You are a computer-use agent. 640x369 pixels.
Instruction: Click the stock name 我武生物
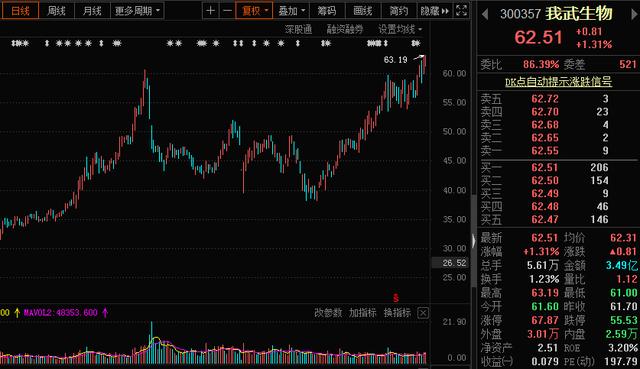pyautogui.click(x=579, y=13)
